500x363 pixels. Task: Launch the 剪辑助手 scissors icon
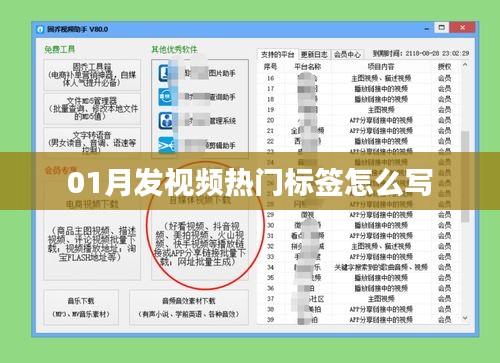[166, 145]
